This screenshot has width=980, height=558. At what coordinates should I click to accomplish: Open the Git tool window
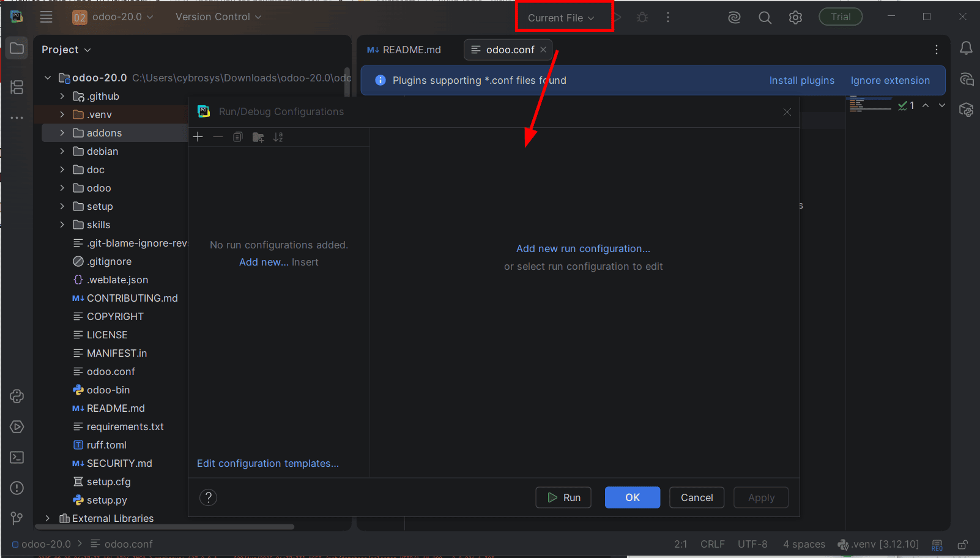[17, 518]
